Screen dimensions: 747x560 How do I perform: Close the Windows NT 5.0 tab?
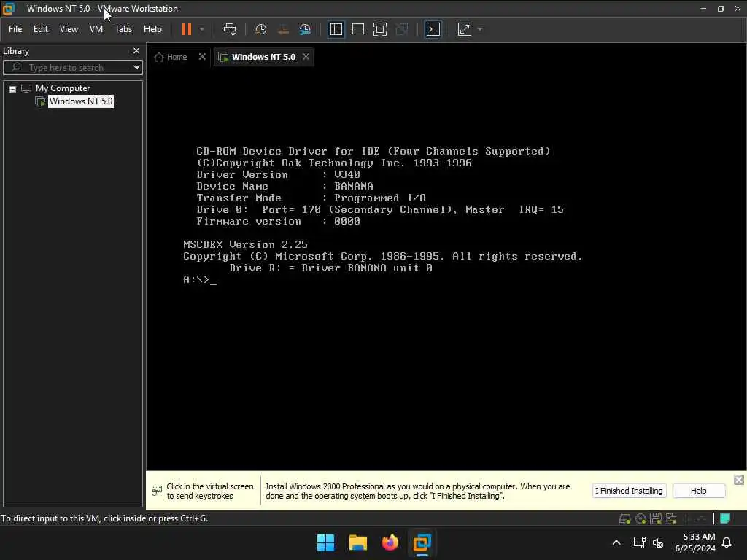pyautogui.click(x=306, y=57)
